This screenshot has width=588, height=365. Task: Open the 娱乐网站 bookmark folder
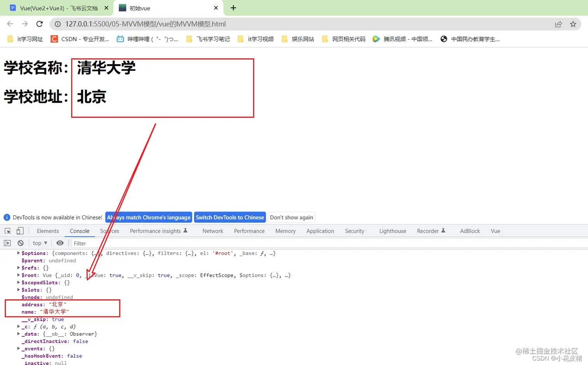[x=298, y=39]
